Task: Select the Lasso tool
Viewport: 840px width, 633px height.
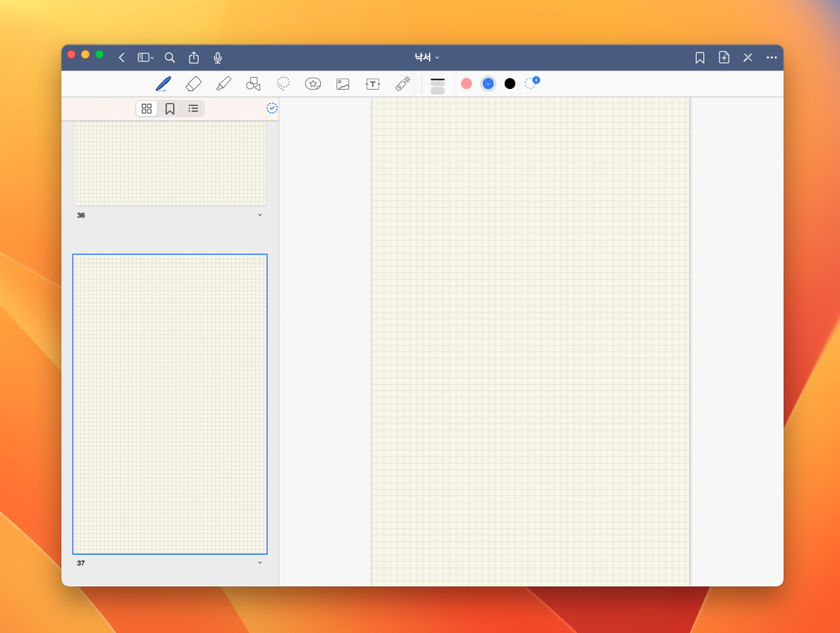Action: pos(284,83)
